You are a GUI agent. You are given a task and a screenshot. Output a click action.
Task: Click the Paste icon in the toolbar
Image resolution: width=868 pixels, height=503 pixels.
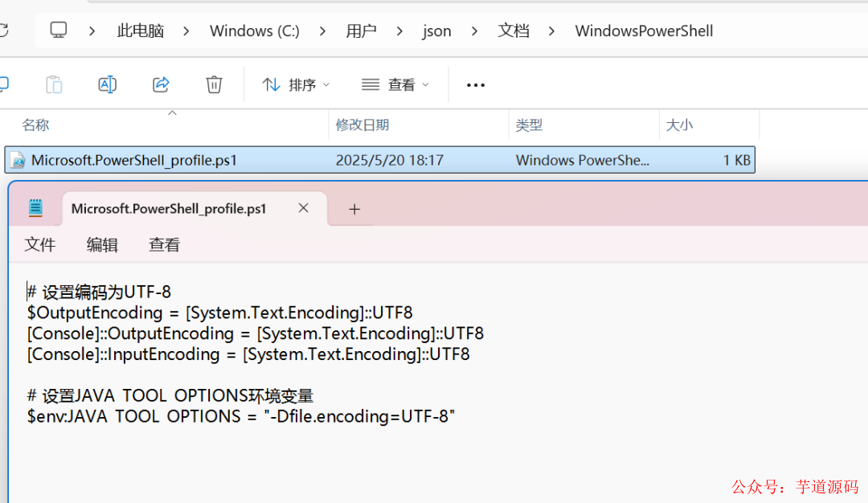point(53,84)
